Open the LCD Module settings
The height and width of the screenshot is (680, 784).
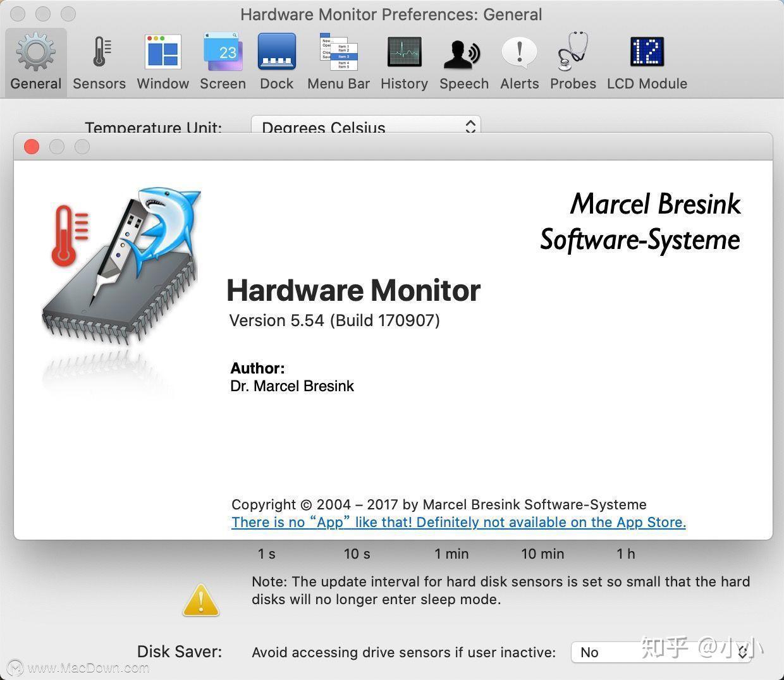(646, 60)
